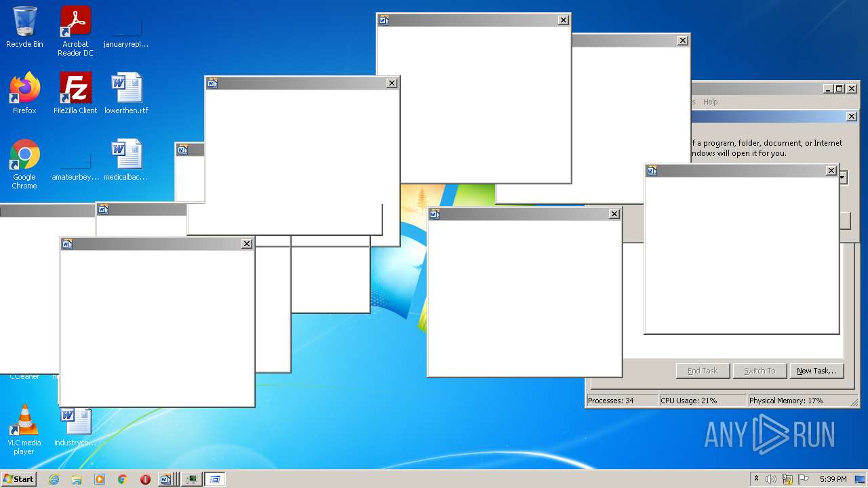Show hidden tray icons arrow
This screenshot has width=868, height=488.
click(x=756, y=479)
